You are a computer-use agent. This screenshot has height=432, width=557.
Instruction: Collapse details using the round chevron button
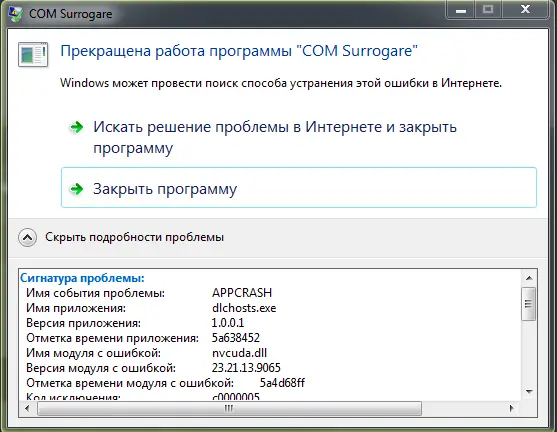27,237
